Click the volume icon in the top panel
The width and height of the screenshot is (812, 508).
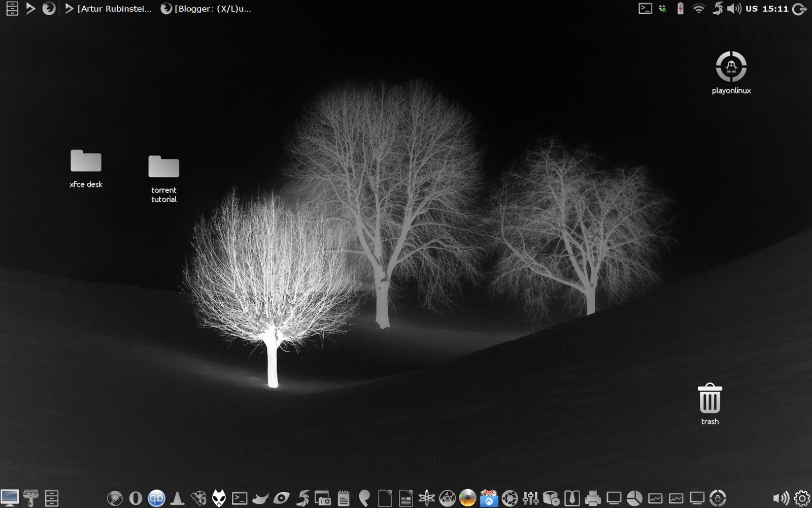pyautogui.click(x=734, y=9)
